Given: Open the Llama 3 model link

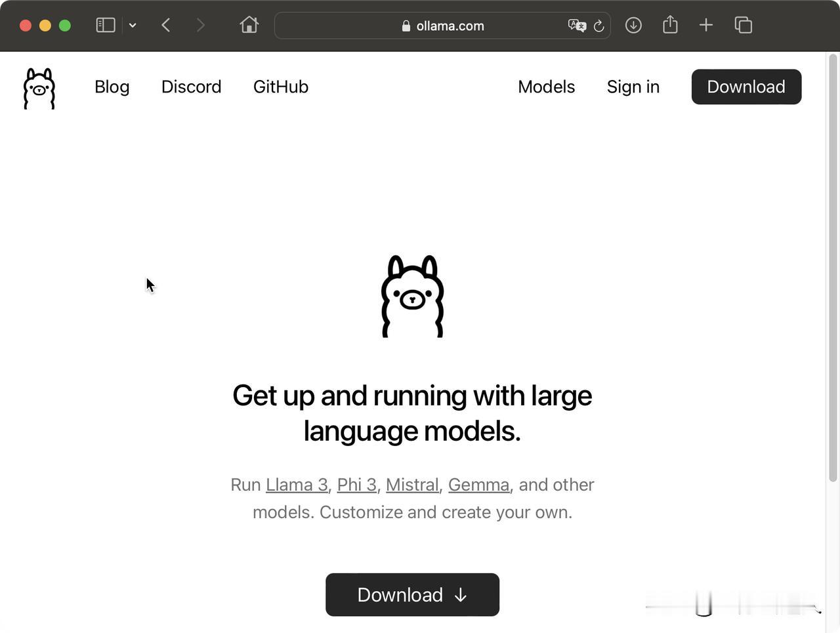Looking at the screenshot, I should coord(297,485).
